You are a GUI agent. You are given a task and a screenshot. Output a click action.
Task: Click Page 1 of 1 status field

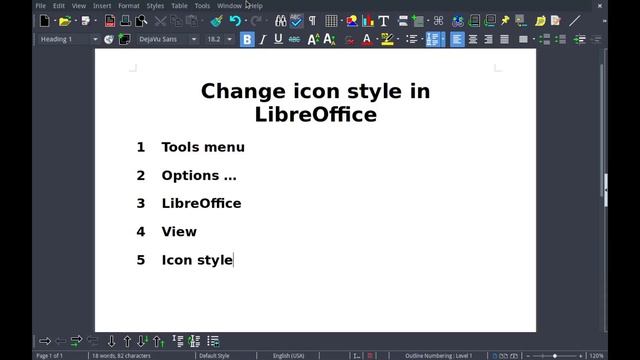tap(49, 356)
